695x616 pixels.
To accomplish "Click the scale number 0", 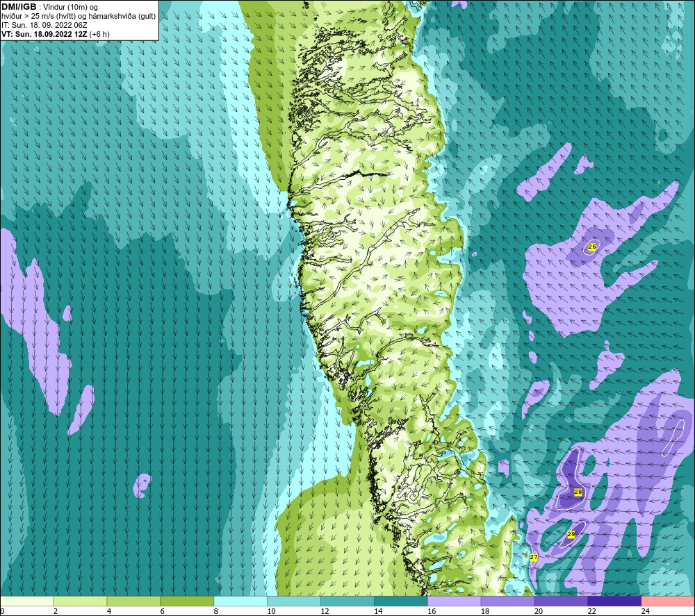I will (x=2, y=611).
